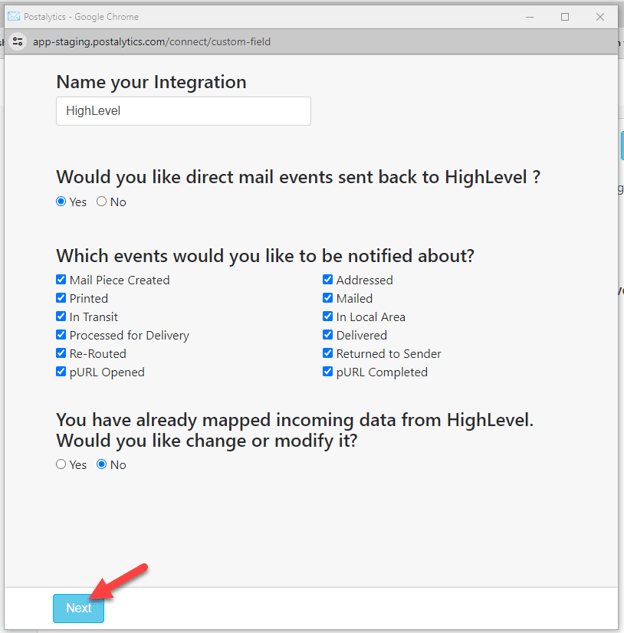Uncheck the Printed event checkbox

[61, 298]
